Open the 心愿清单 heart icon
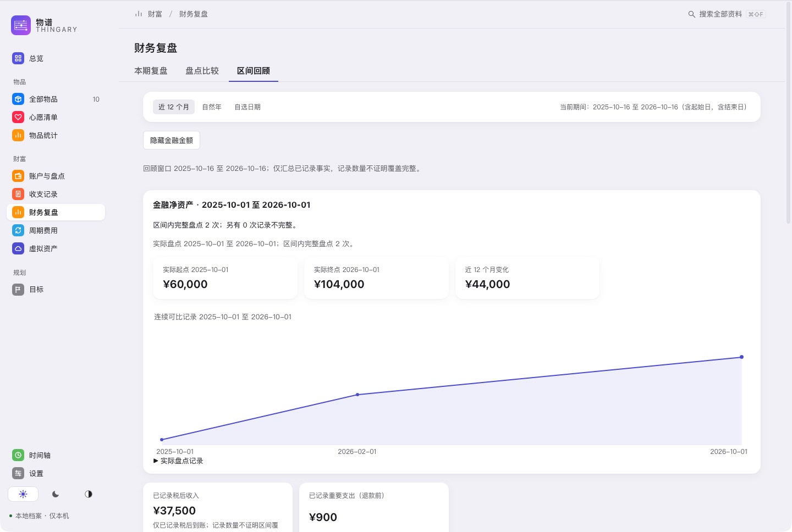The image size is (792, 532). tap(18, 117)
